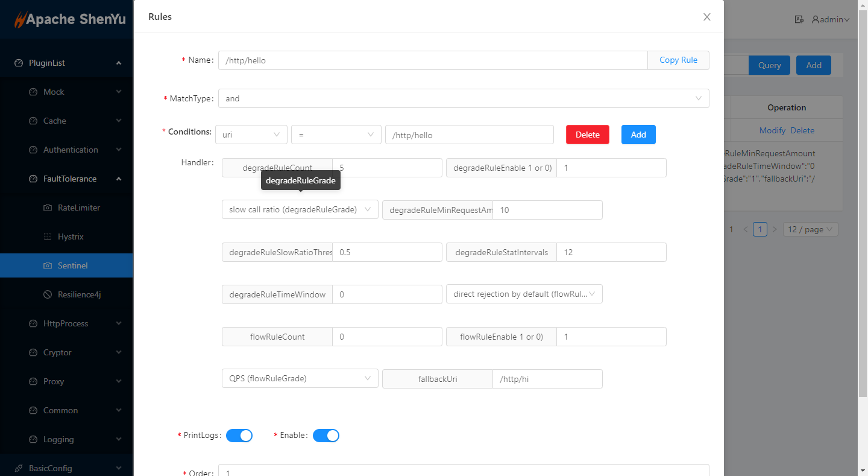The height and width of the screenshot is (476, 868).
Task: Expand the HttpProcess menu
Action: pyautogui.click(x=66, y=323)
